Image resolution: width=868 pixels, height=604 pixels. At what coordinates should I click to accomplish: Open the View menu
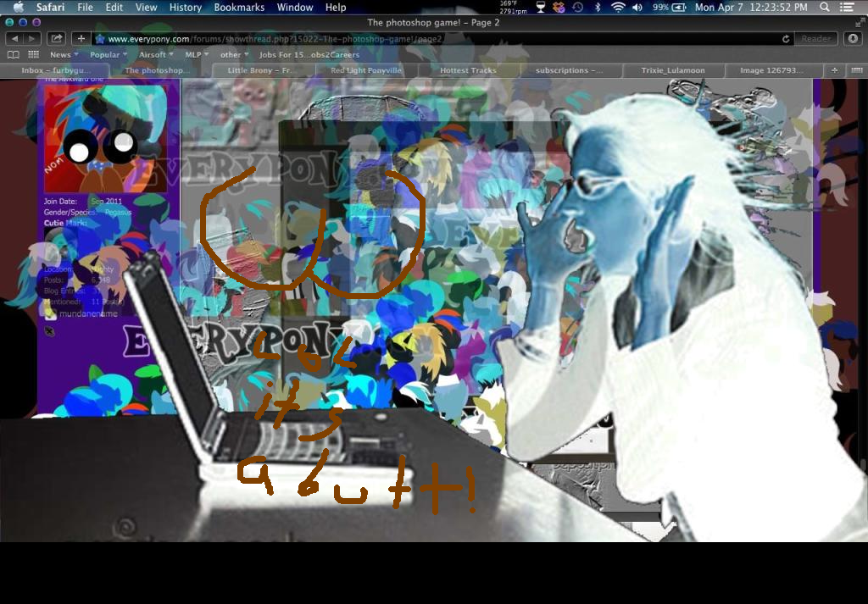pyautogui.click(x=146, y=7)
